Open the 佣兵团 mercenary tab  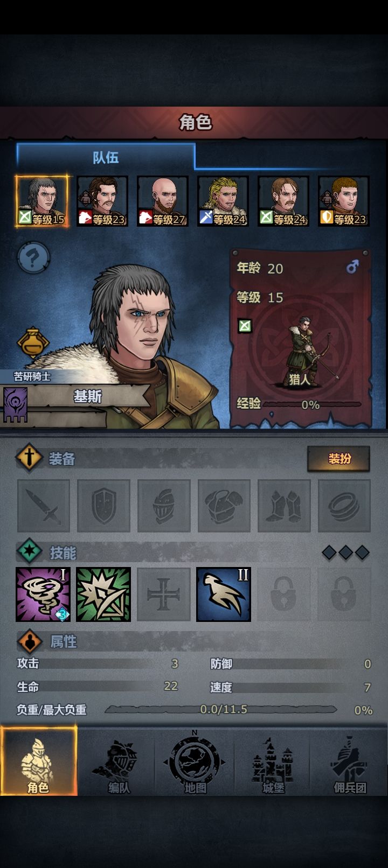[x=349, y=761]
